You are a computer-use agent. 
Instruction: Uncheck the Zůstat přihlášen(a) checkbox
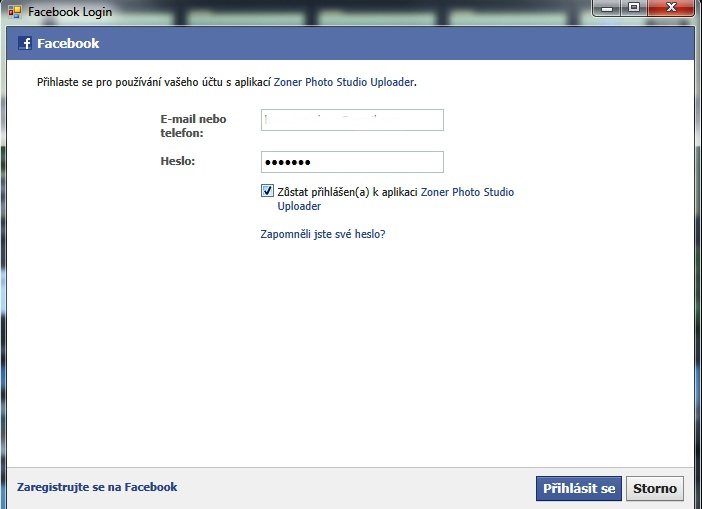click(x=267, y=191)
